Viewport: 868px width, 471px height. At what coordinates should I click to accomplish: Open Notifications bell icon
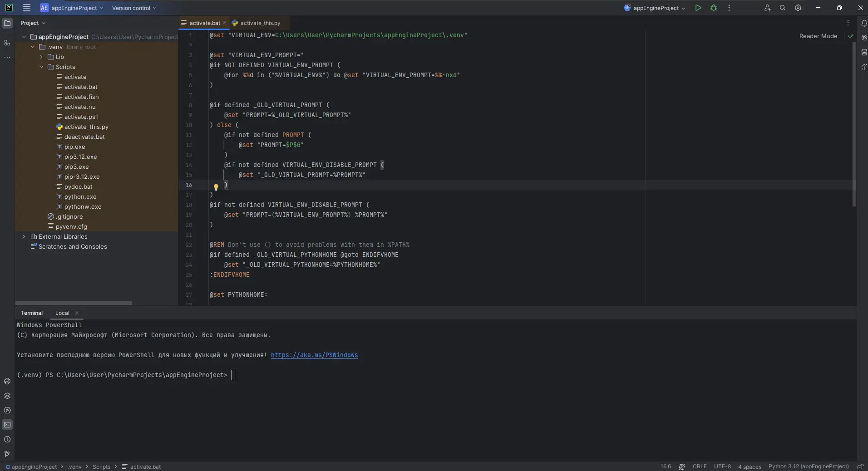click(x=864, y=23)
